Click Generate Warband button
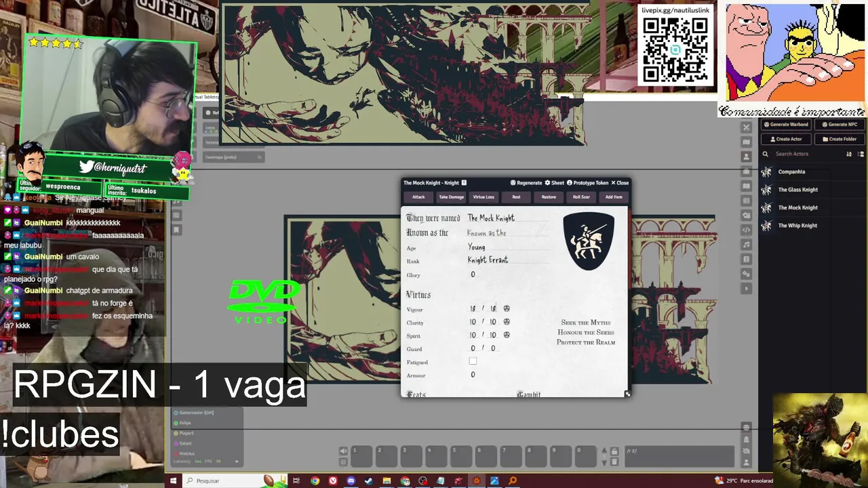Image resolution: width=868 pixels, height=488 pixels. 785,125
